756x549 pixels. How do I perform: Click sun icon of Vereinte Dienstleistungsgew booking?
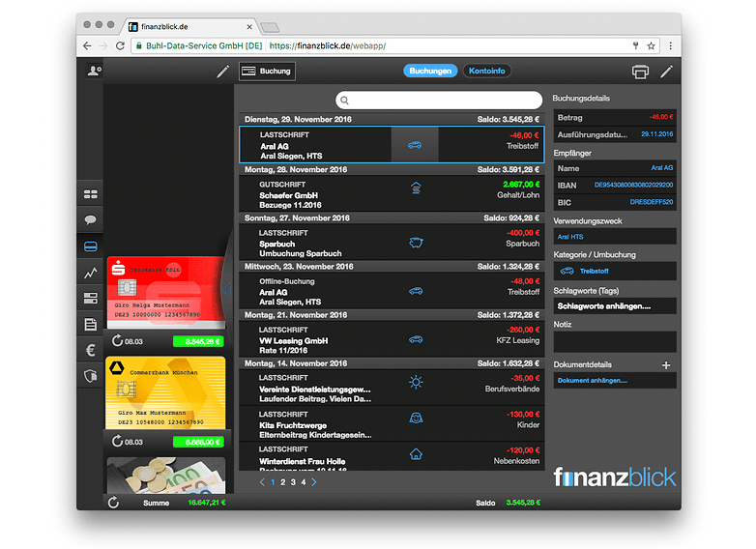416,382
